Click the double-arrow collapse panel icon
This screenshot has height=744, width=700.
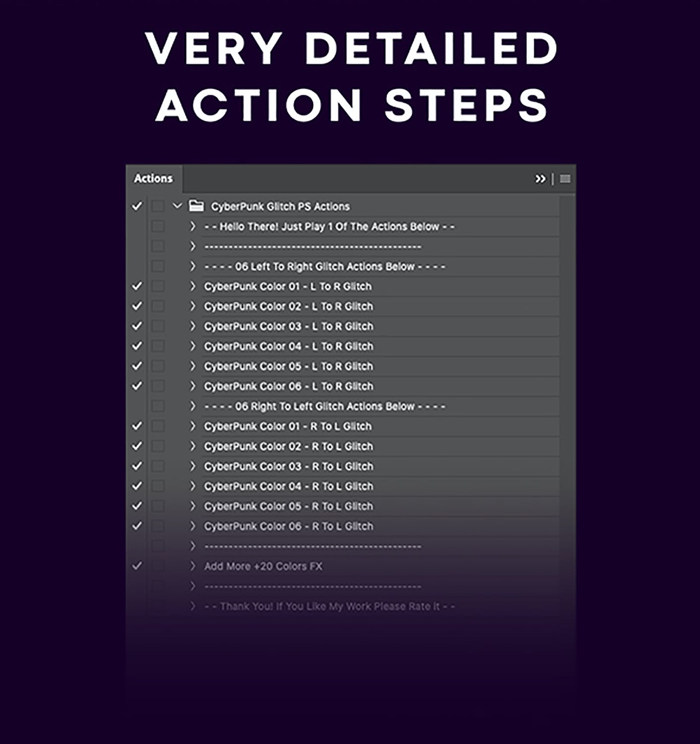point(540,179)
